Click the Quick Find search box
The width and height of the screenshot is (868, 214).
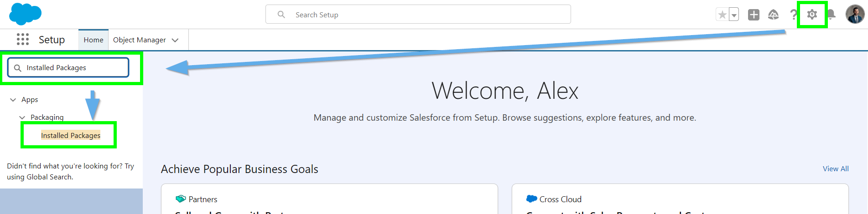(68, 68)
